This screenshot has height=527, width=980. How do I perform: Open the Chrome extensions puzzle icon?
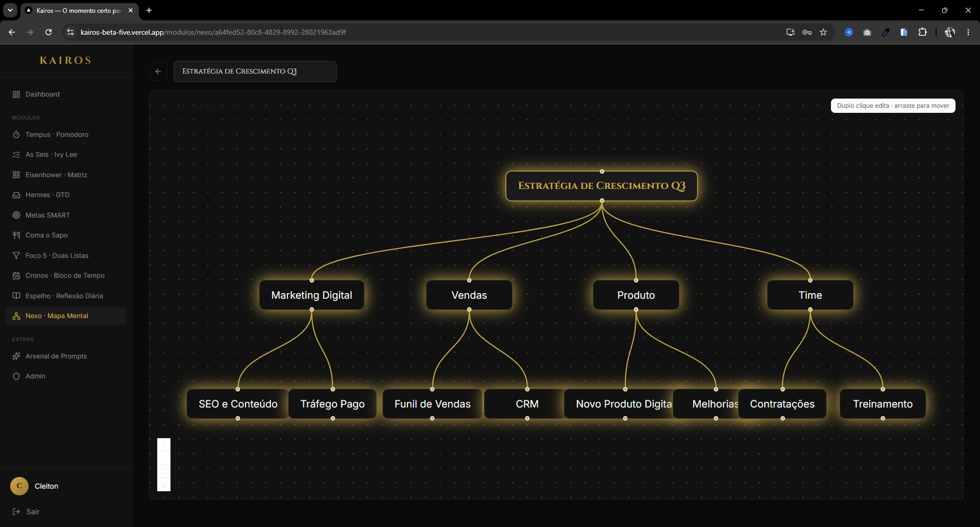pos(922,32)
